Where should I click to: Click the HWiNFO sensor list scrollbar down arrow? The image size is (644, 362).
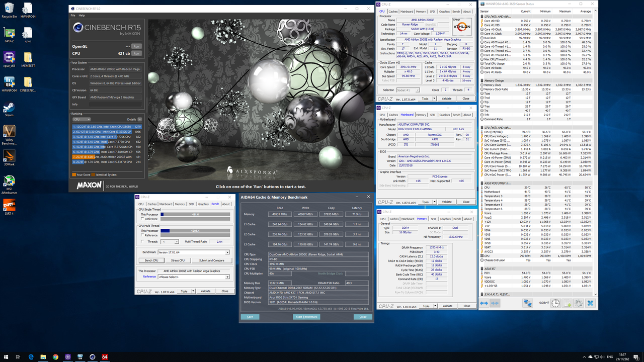point(596,295)
